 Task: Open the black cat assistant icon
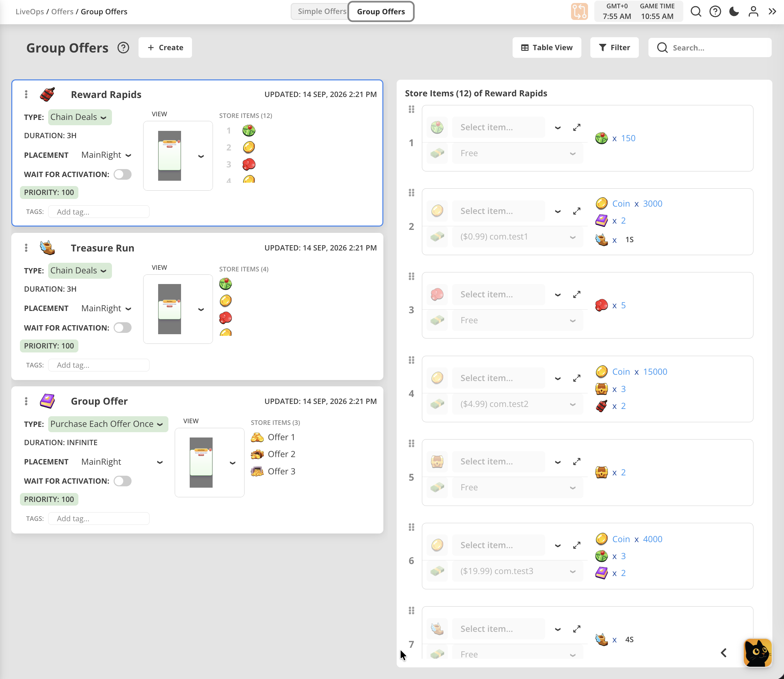click(x=757, y=652)
